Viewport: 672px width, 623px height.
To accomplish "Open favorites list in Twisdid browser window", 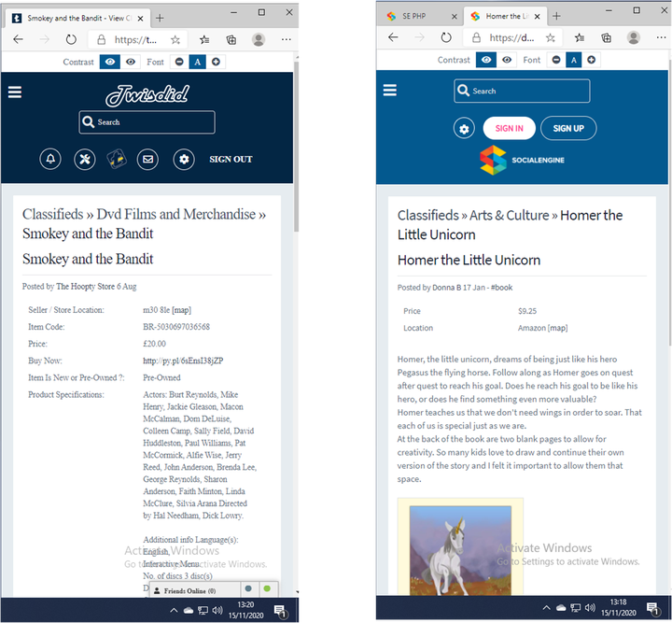I will tap(204, 40).
